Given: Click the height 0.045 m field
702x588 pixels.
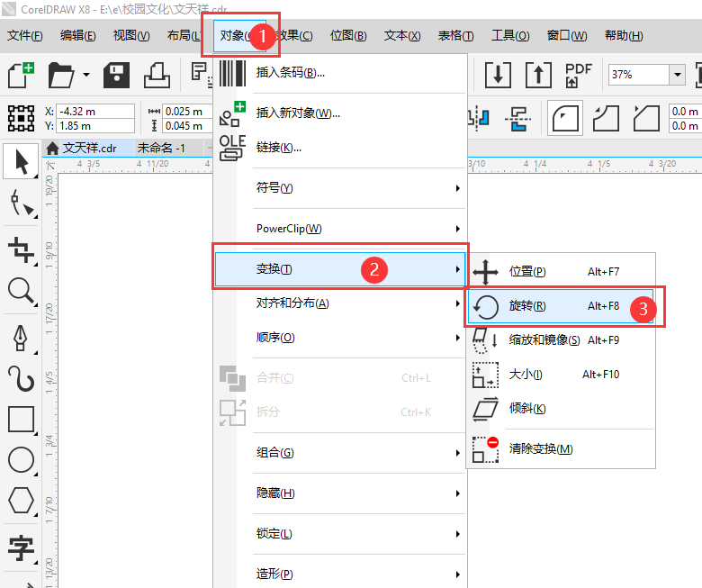Looking at the screenshot, I should tap(187, 126).
